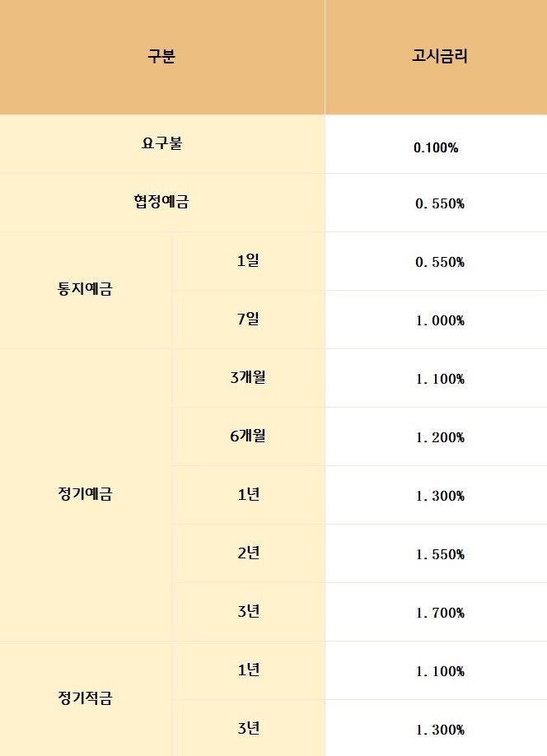547x756 pixels.
Task: Click the 0.550% rate for 협정예금
Action: 440,203
